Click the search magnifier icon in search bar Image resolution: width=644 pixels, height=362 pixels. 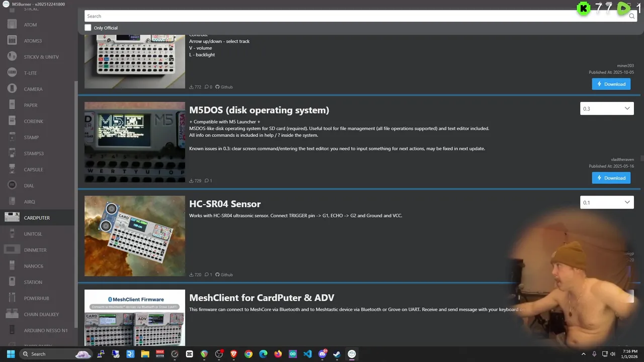tap(632, 16)
